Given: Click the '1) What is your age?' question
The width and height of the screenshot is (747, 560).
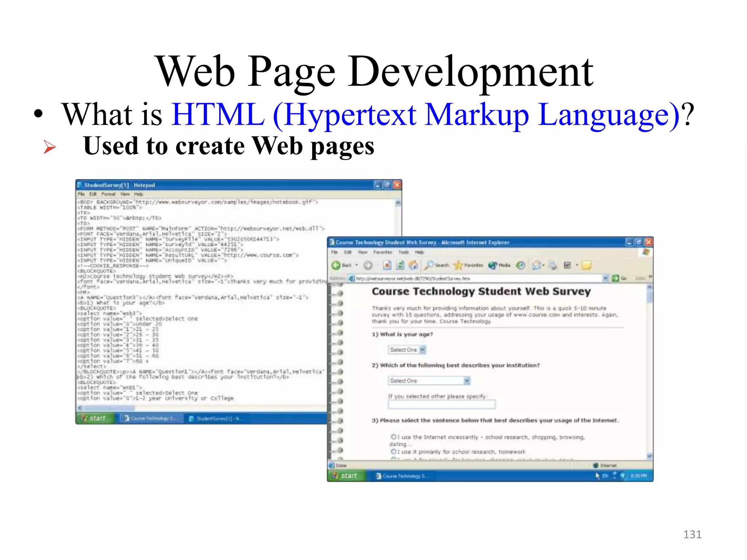Looking at the screenshot, I should (402, 334).
